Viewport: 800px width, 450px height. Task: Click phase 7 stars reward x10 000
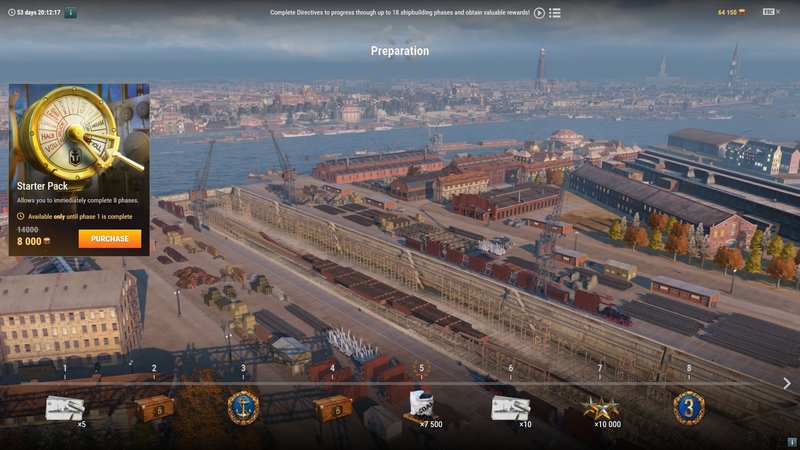click(600, 408)
